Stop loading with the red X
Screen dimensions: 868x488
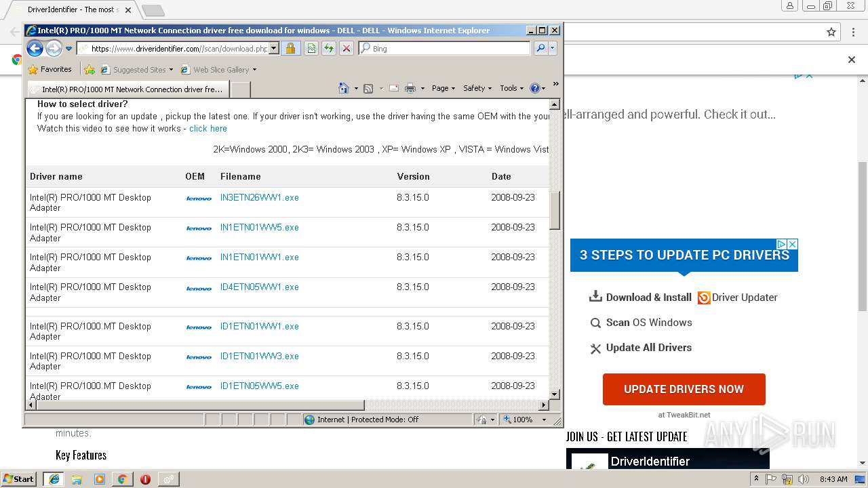click(x=346, y=48)
